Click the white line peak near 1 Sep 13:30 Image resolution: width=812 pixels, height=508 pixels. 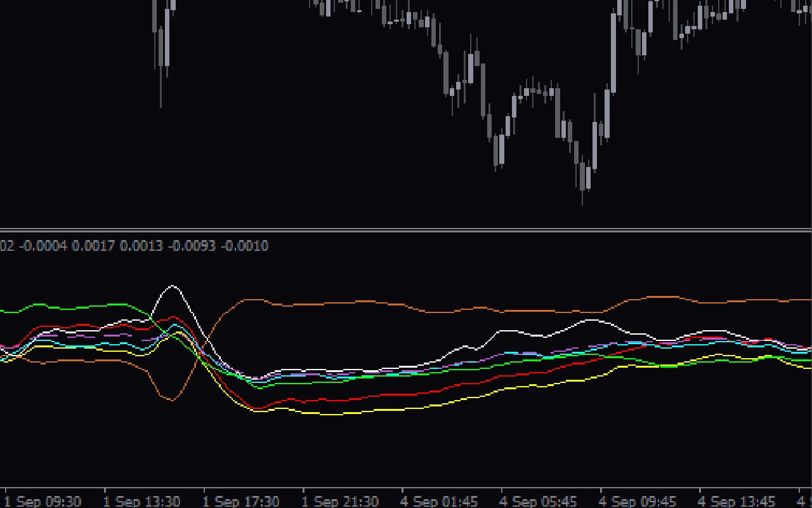[x=173, y=286]
